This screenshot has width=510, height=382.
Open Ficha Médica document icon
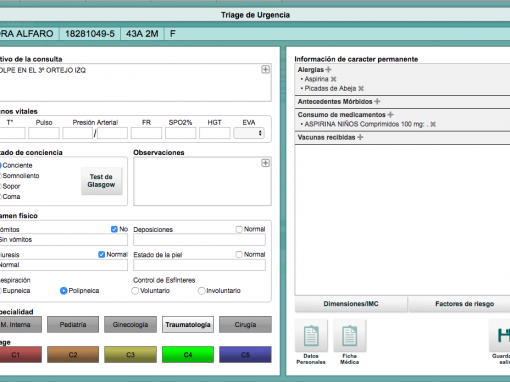[x=349, y=336]
